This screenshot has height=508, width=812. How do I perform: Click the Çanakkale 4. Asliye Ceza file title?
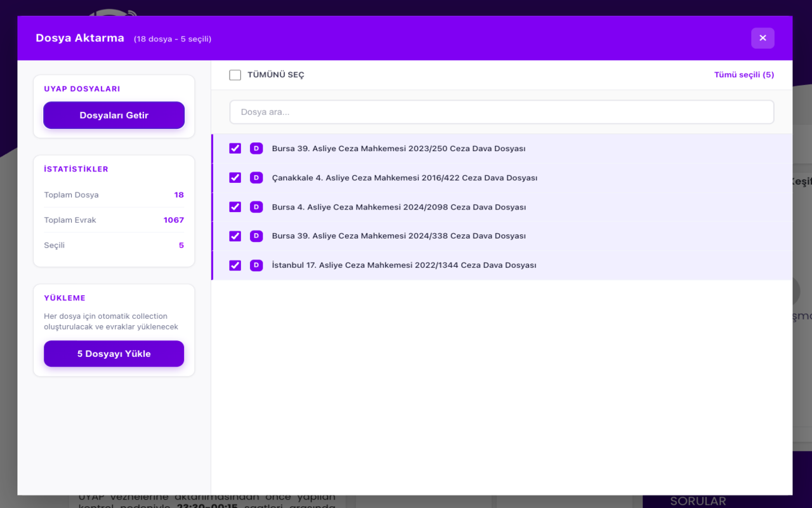[404, 178]
